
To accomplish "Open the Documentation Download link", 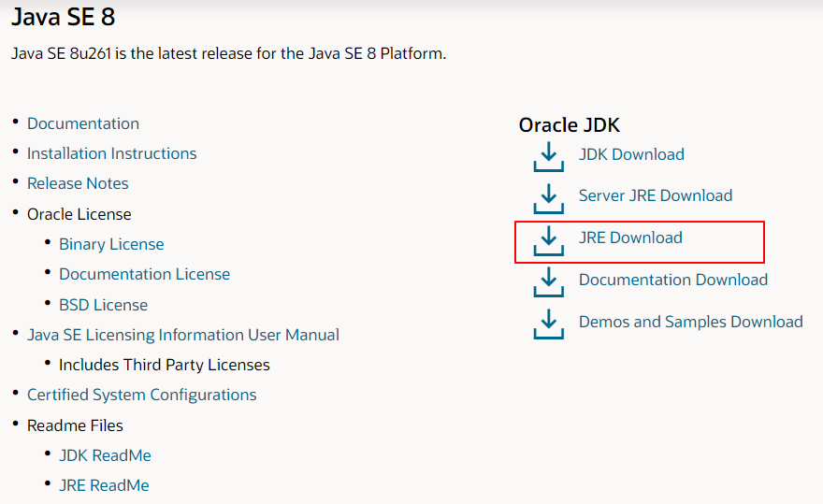I will pyautogui.click(x=673, y=280).
